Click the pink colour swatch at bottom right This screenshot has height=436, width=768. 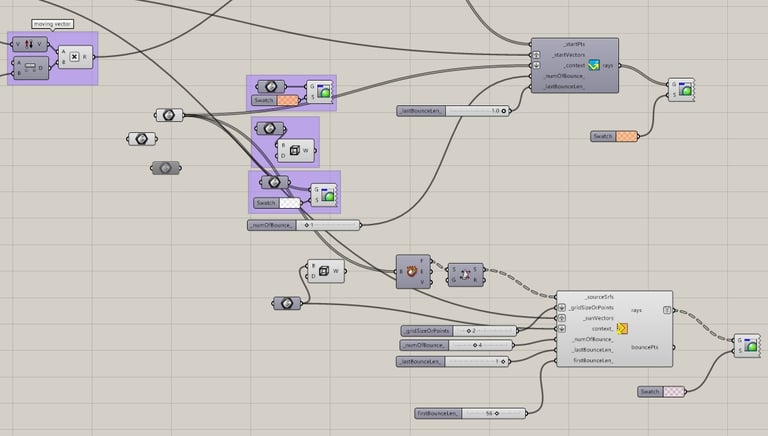click(x=673, y=391)
